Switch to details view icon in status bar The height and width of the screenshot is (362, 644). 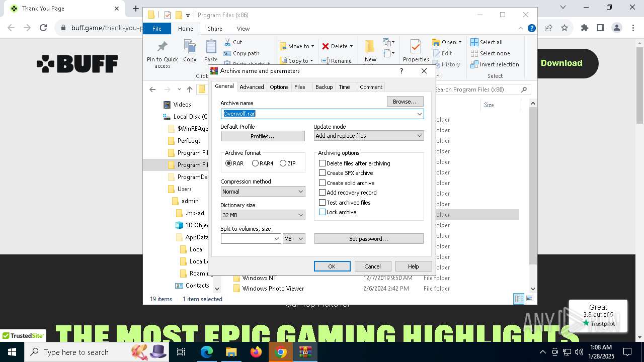[x=519, y=299]
